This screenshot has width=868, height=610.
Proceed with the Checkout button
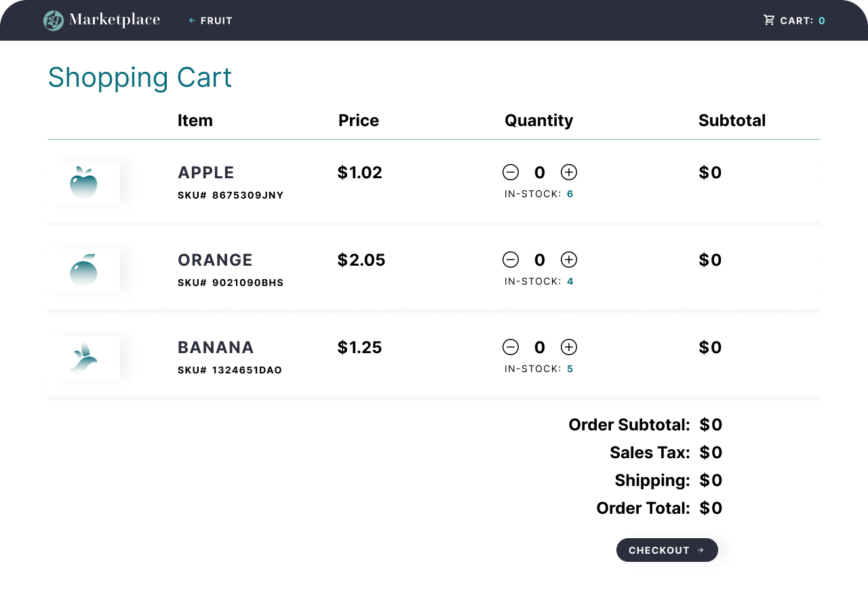point(667,550)
